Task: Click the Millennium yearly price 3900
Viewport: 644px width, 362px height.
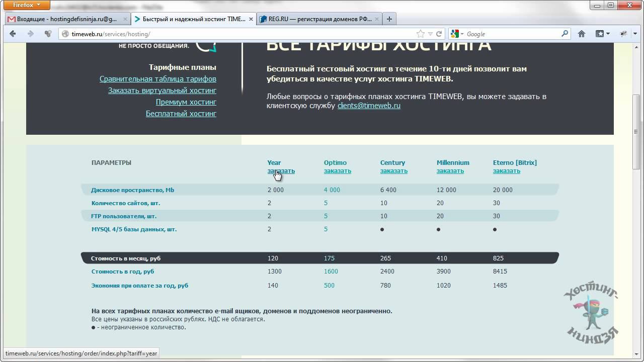Action: [x=443, y=271]
